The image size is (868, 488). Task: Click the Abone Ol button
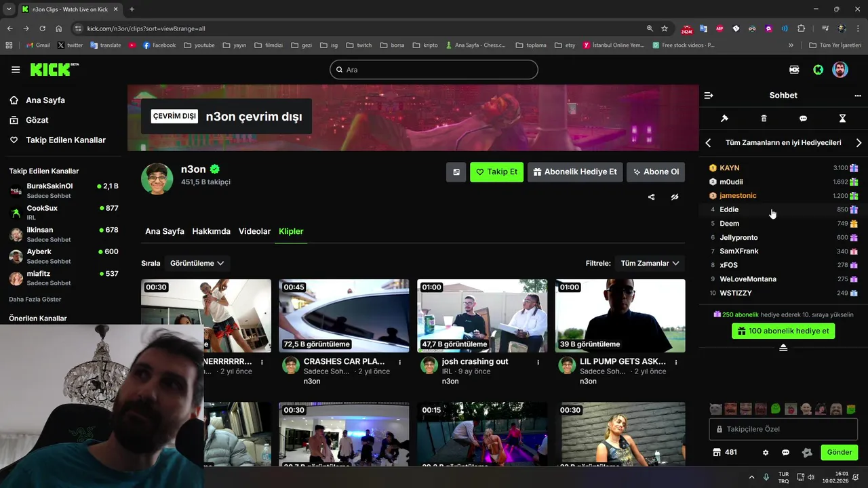(656, 172)
